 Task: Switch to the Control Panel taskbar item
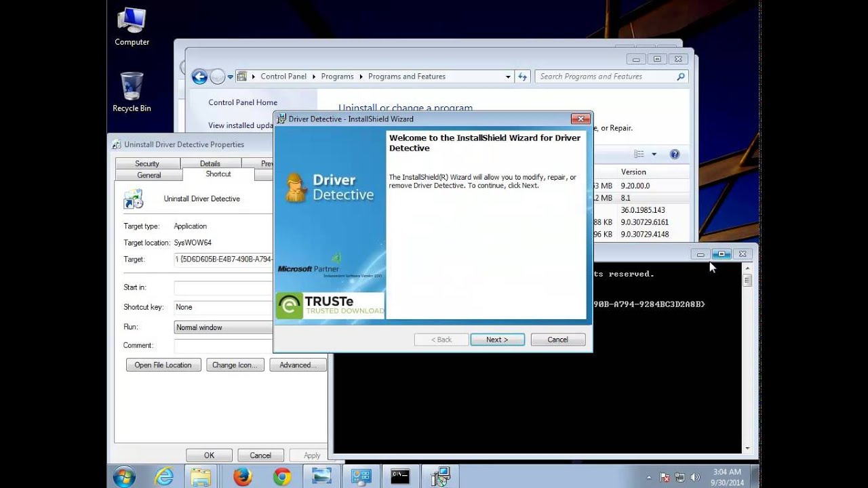click(361, 476)
